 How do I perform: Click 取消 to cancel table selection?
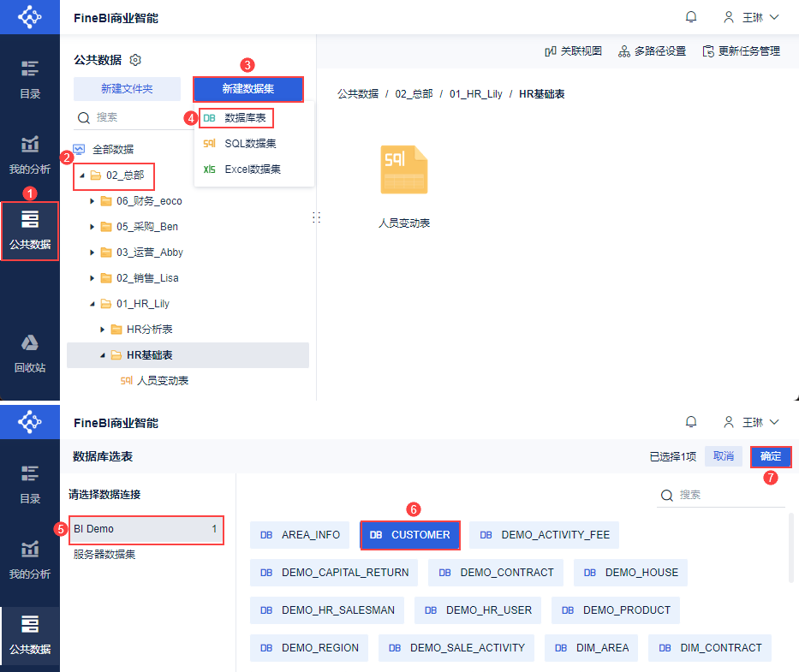(724, 456)
